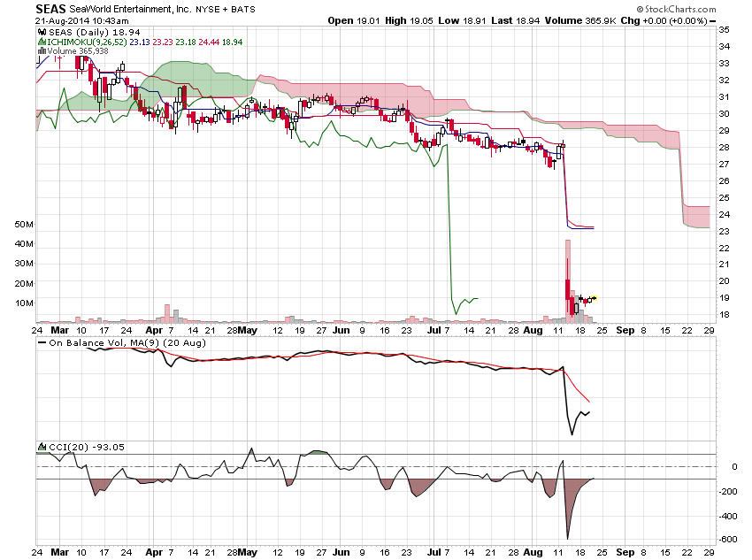Image resolution: width=752 pixels, height=560 pixels.
Task: Click the Mar label under the CCI panel
Action: point(60,552)
